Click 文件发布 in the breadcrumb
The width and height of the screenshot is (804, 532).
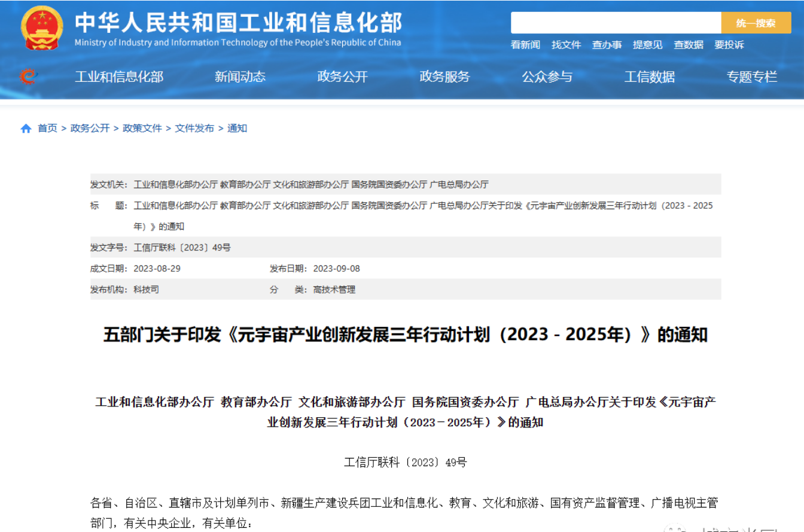194,129
